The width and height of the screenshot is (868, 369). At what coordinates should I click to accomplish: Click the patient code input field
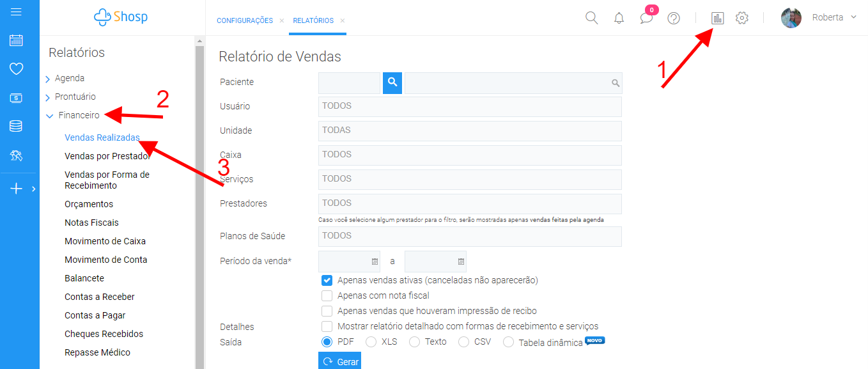click(349, 83)
